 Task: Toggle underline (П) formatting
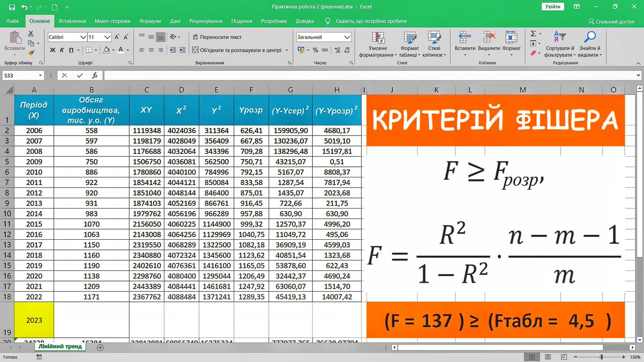[70, 50]
